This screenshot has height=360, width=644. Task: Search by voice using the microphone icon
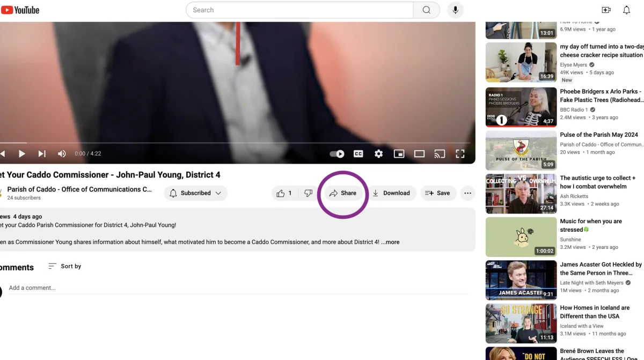tap(456, 10)
